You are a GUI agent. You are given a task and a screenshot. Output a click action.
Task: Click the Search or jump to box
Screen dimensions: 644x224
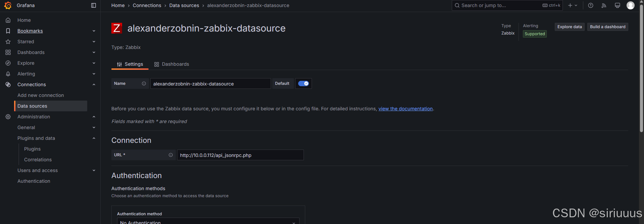coord(507,5)
